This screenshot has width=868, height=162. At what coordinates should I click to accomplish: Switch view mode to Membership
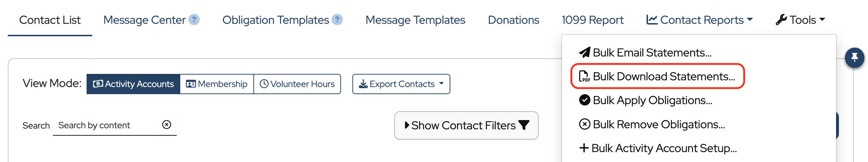[217, 84]
